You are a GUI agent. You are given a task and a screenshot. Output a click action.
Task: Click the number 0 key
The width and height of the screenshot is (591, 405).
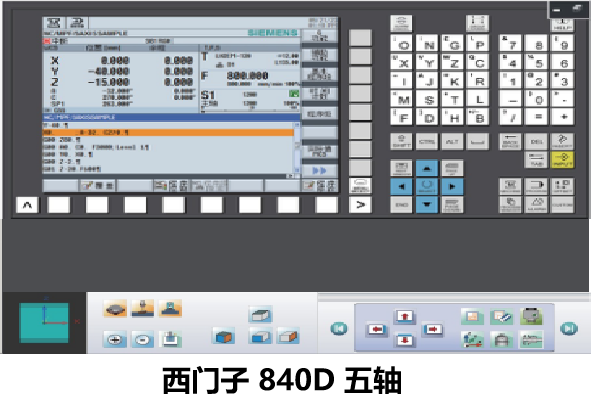tap(536, 99)
